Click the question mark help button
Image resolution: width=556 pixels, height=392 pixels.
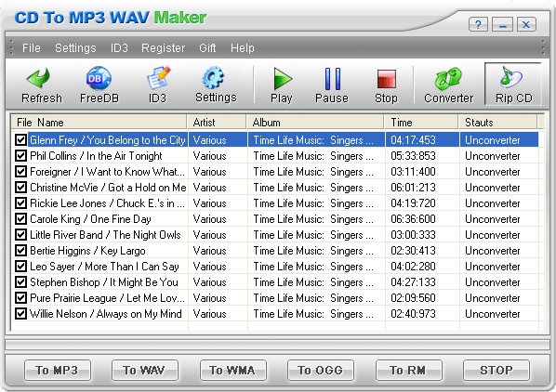[478, 24]
